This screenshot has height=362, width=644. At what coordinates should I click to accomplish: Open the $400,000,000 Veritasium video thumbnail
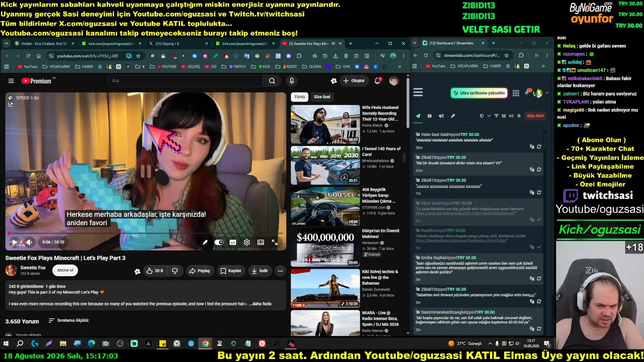click(325, 248)
